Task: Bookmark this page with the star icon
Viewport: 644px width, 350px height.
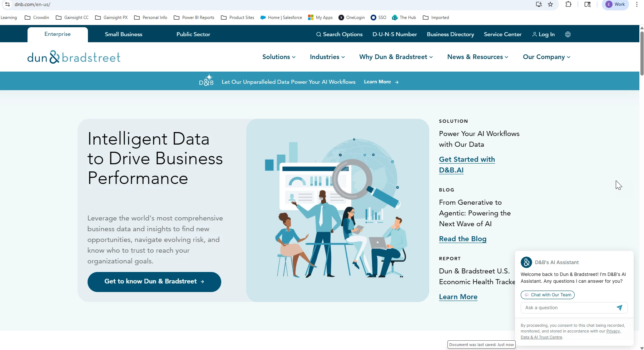Action: coord(550,4)
